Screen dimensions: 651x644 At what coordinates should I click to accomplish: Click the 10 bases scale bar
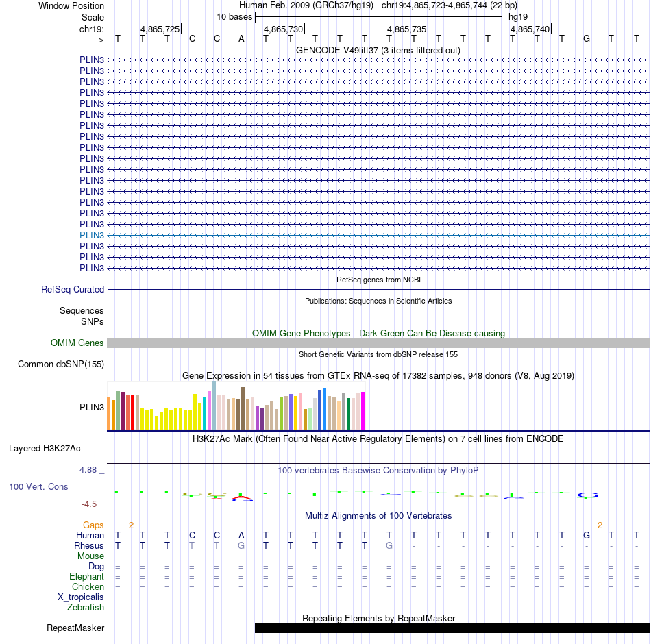[378, 17]
